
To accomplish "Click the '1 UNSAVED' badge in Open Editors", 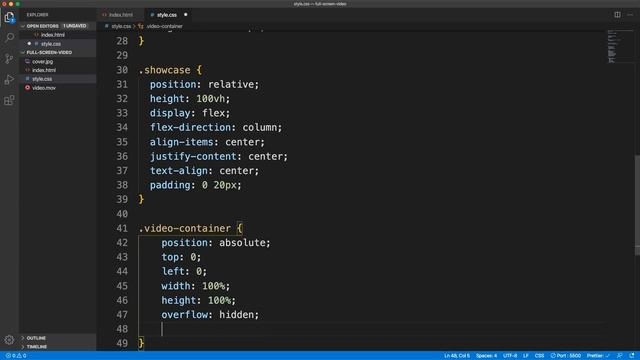I will (x=75, y=26).
